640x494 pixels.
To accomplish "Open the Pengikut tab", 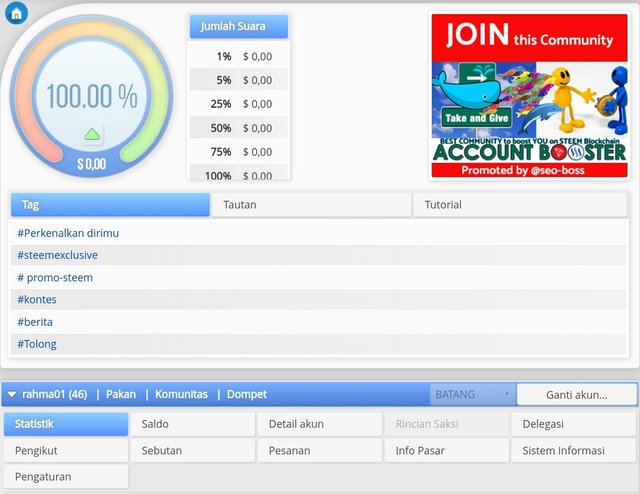I will click(x=66, y=450).
